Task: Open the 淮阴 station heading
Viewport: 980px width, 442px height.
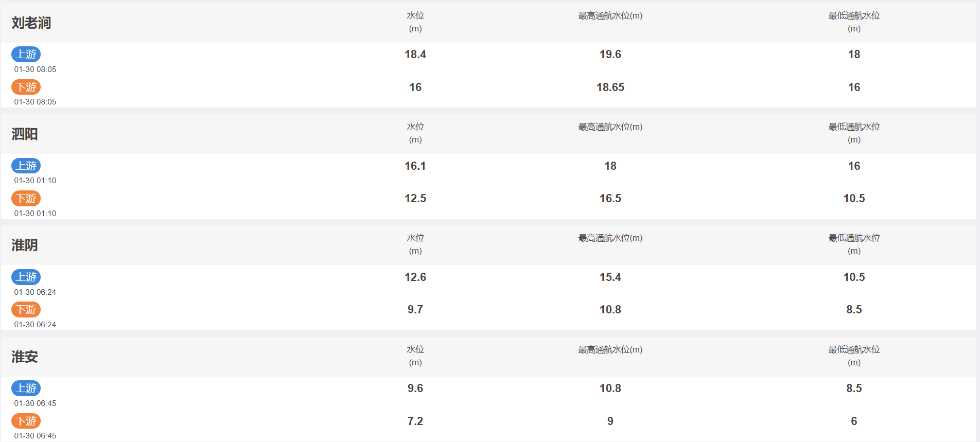Action: click(25, 245)
